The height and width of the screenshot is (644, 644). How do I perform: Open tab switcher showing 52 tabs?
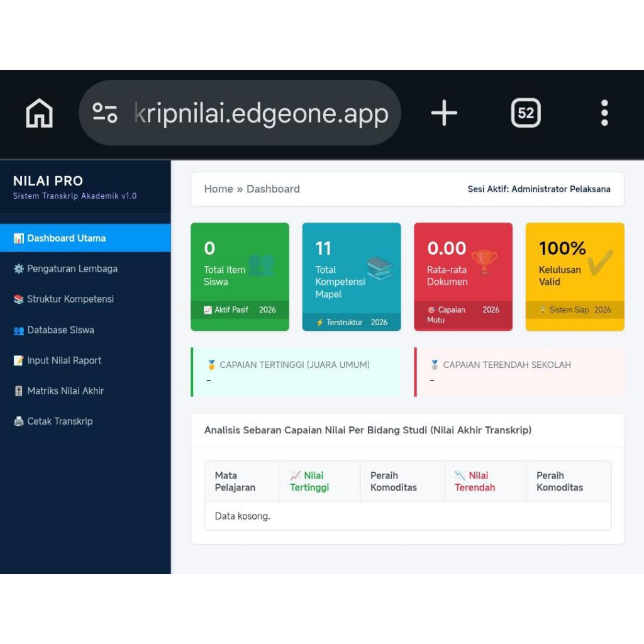click(526, 113)
